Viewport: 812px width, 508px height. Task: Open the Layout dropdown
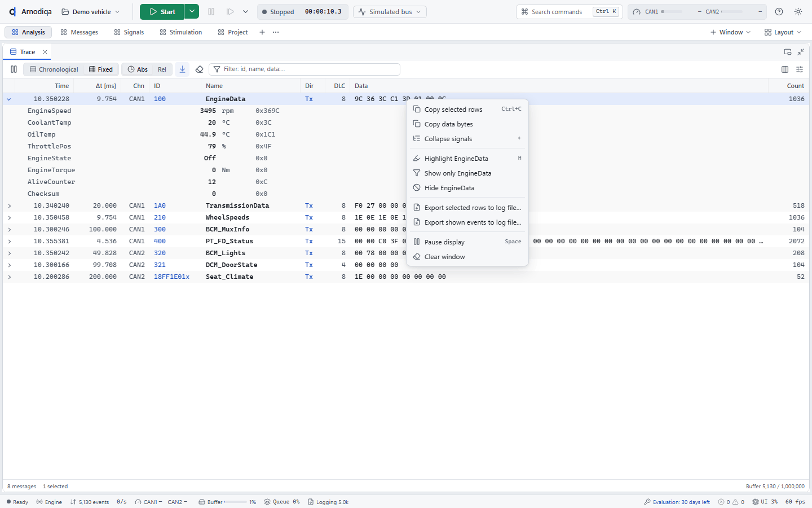click(783, 32)
